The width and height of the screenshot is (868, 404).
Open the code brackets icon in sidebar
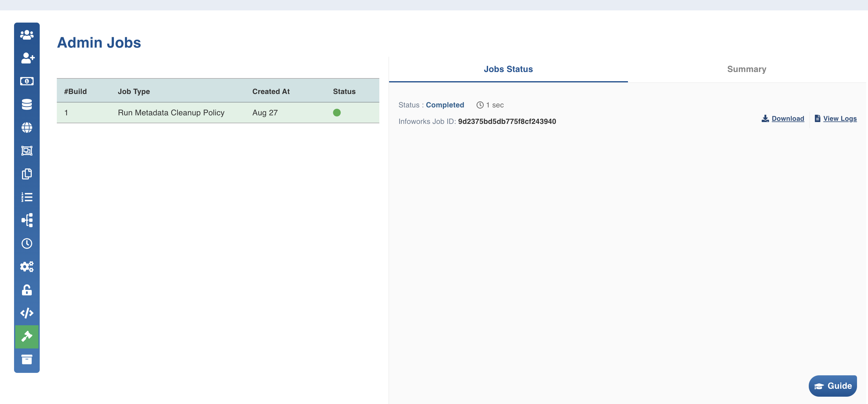pos(27,313)
